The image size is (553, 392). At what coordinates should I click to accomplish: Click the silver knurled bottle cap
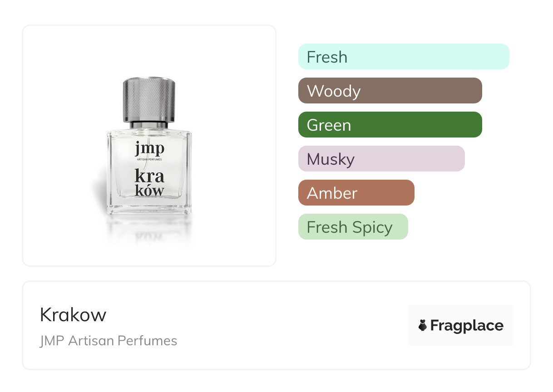pos(149,100)
